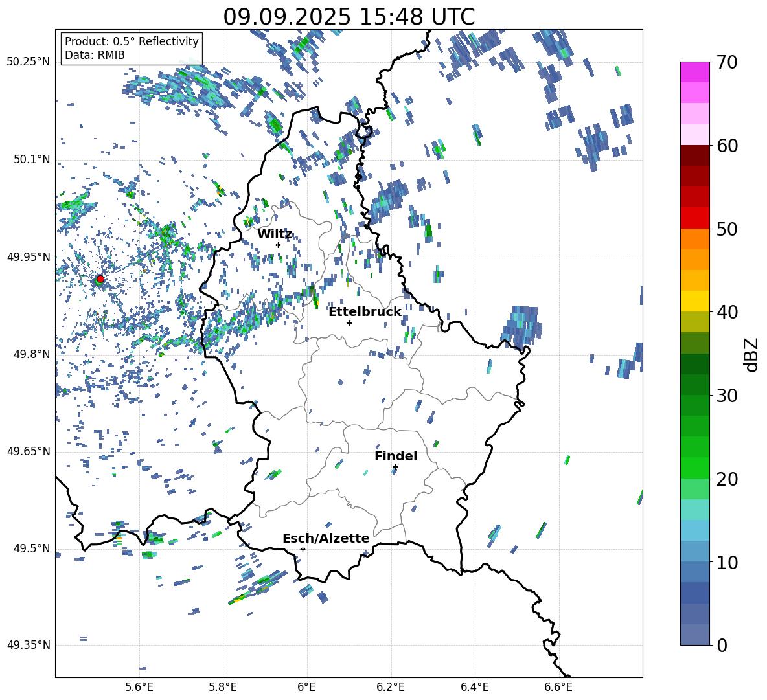Click the bright green colorbar swatch at 20
This screenshot has width=767, height=700.
point(694,468)
